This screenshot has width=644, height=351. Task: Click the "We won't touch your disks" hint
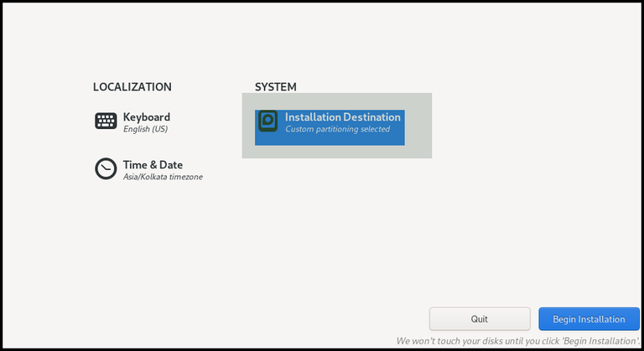click(517, 341)
